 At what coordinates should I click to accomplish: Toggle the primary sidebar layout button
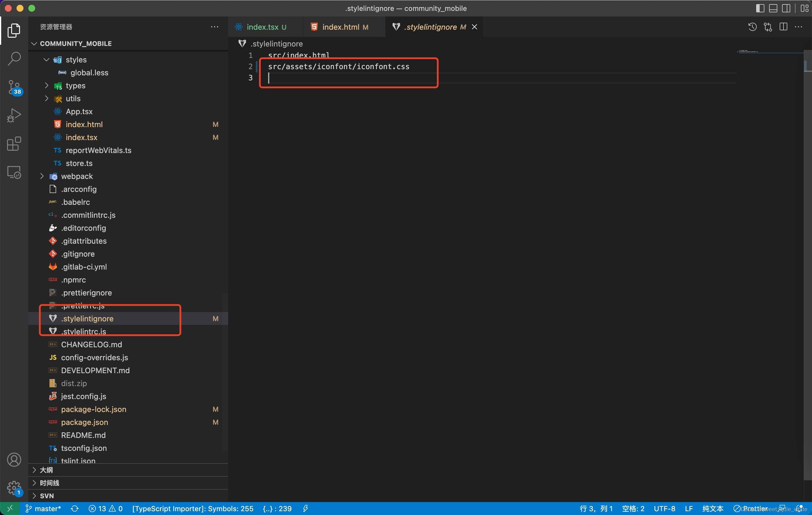[x=760, y=9]
